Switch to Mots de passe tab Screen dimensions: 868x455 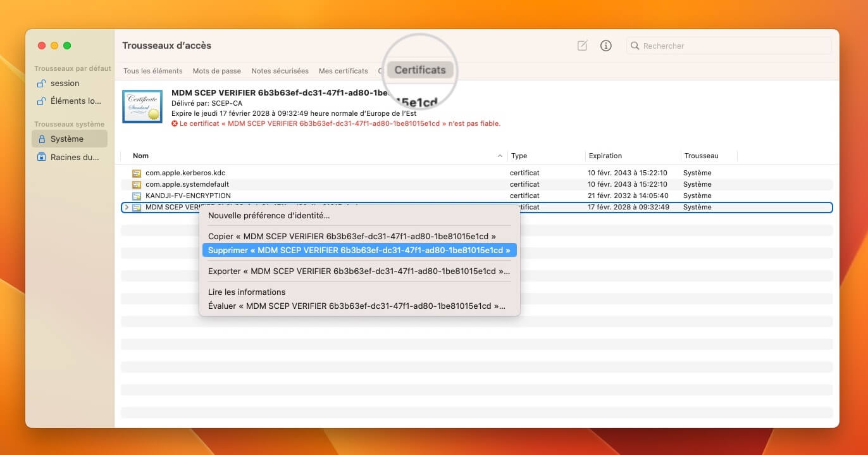click(217, 71)
